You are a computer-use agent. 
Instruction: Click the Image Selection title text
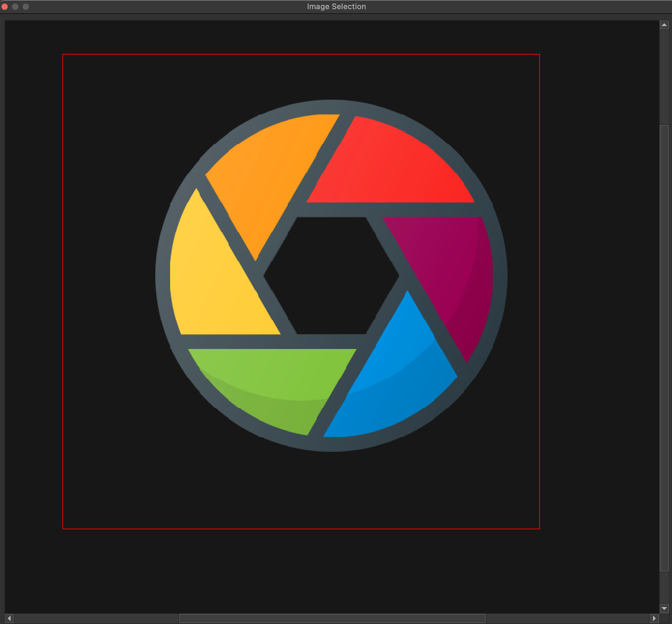[x=336, y=7]
